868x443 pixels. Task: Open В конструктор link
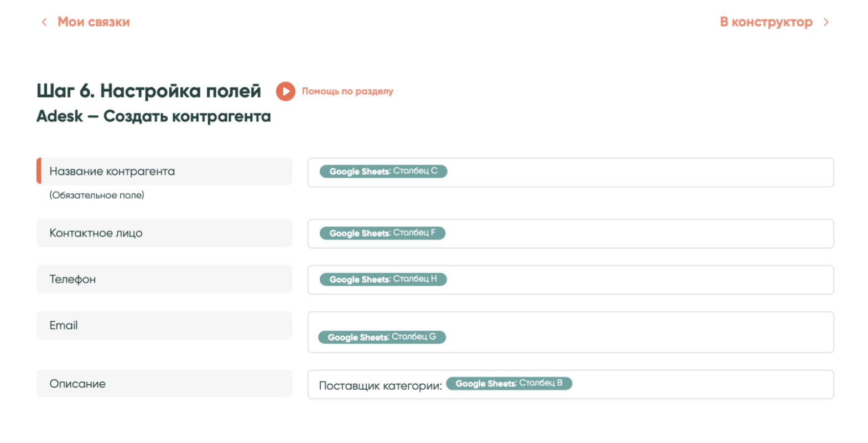(766, 22)
